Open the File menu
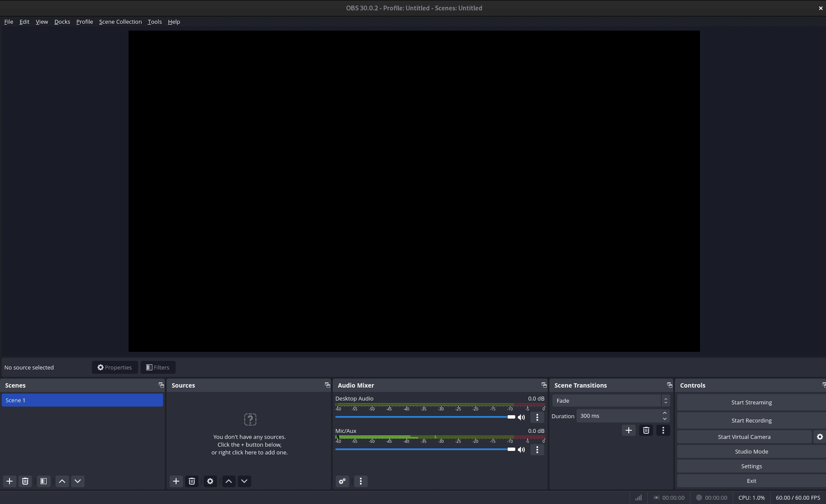The width and height of the screenshot is (826, 504). pos(9,22)
